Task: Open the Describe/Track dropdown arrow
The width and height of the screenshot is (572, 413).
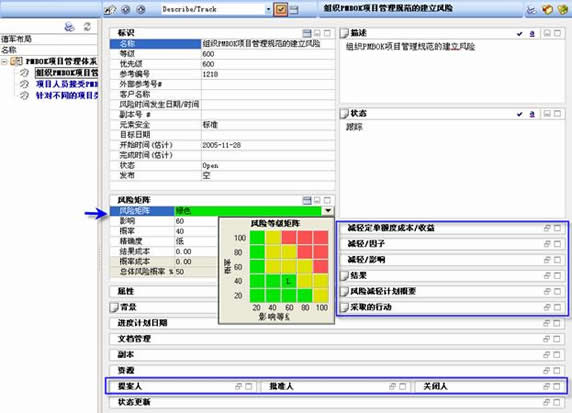Action: click(268, 9)
